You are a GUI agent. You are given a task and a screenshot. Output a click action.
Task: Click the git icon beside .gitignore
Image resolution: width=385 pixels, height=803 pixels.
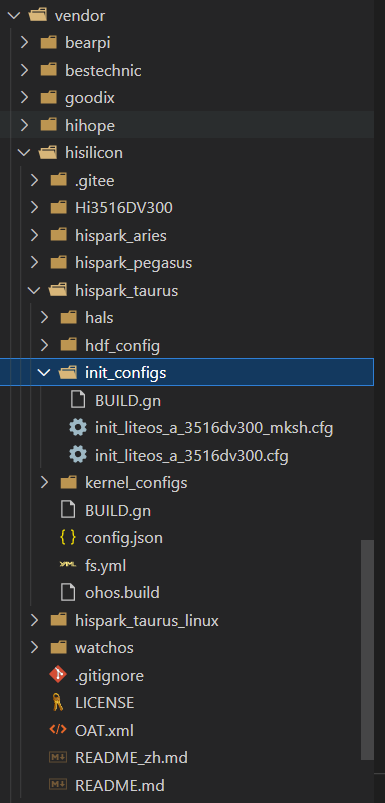coord(58,675)
